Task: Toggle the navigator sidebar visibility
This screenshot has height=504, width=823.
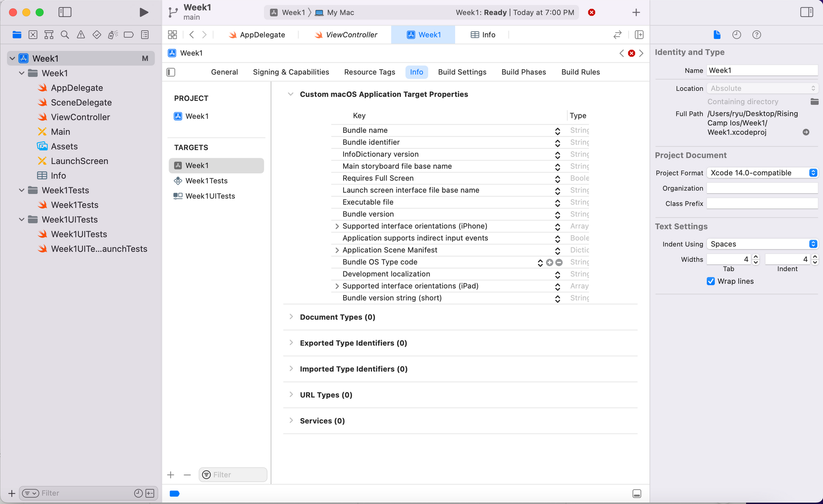Action: coord(65,12)
